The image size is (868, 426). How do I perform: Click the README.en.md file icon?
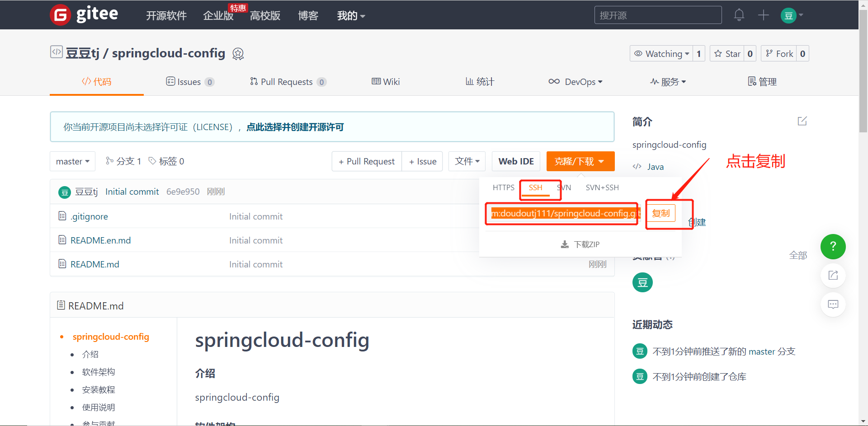[62, 240]
